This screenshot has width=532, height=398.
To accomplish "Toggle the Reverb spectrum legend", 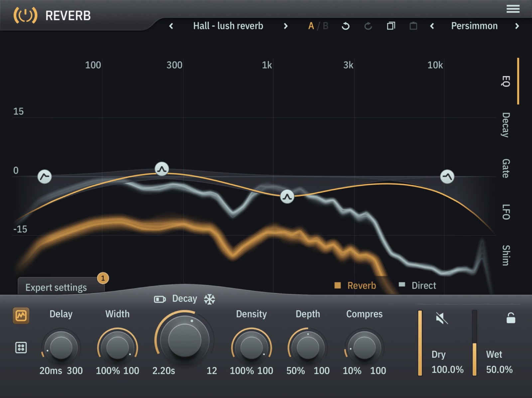I will click(x=355, y=285).
